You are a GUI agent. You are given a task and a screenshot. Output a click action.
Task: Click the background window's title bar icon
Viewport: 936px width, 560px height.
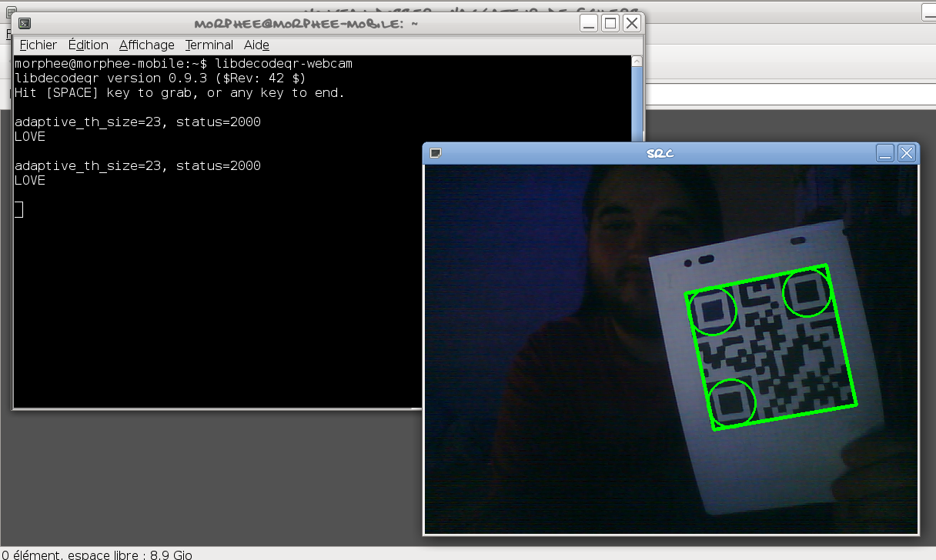[11, 10]
